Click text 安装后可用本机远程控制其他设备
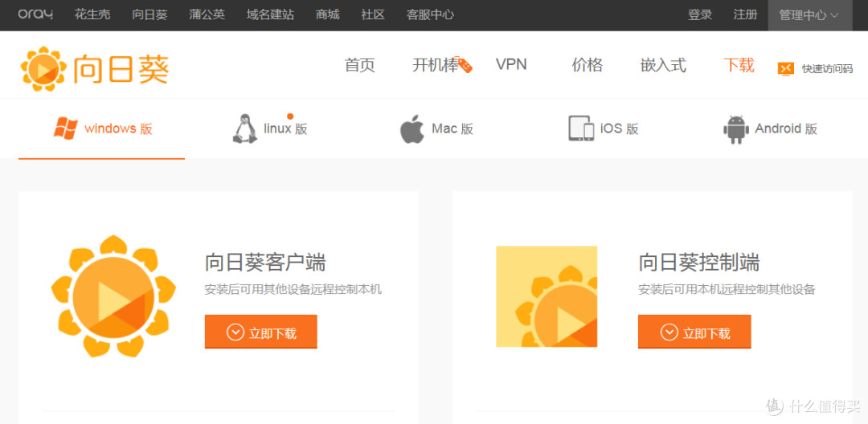This screenshot has width=868, height=424. (x=727, y=289)
